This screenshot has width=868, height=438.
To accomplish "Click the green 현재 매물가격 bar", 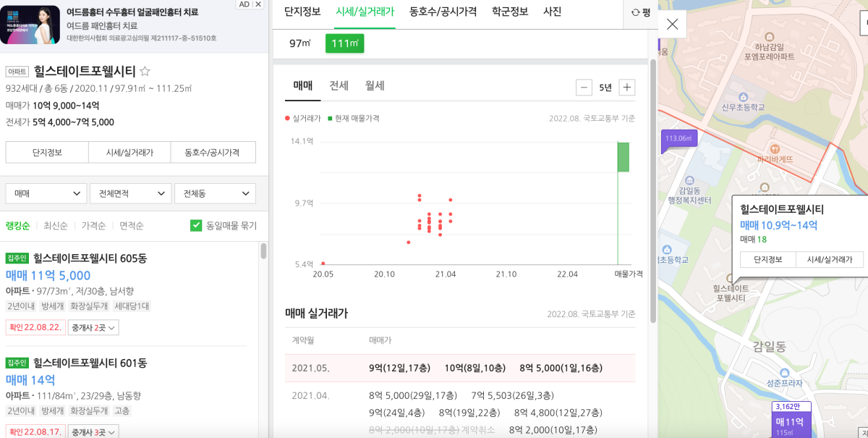I will [x=623, y=157].
